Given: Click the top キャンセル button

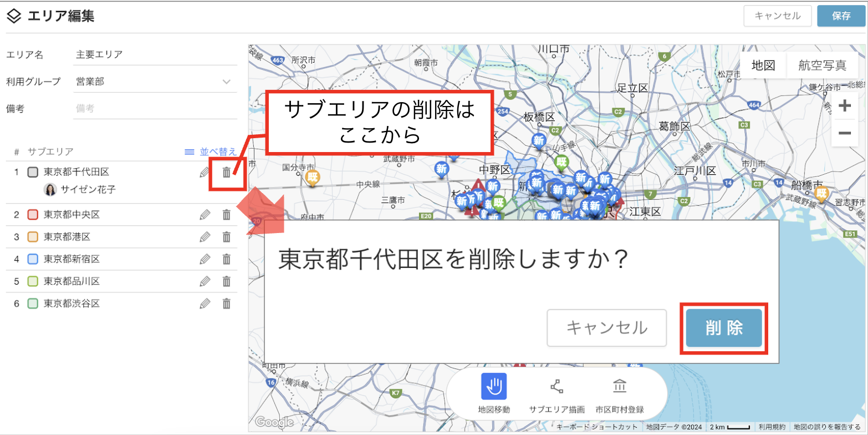Looking at the screenshot, I should click(778, 16).
